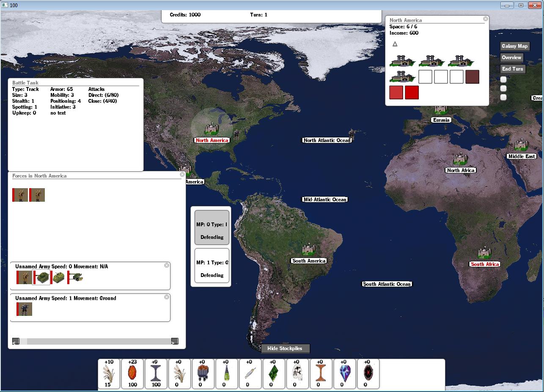
Task: Click the End Turn button
Action: [513, 69]
